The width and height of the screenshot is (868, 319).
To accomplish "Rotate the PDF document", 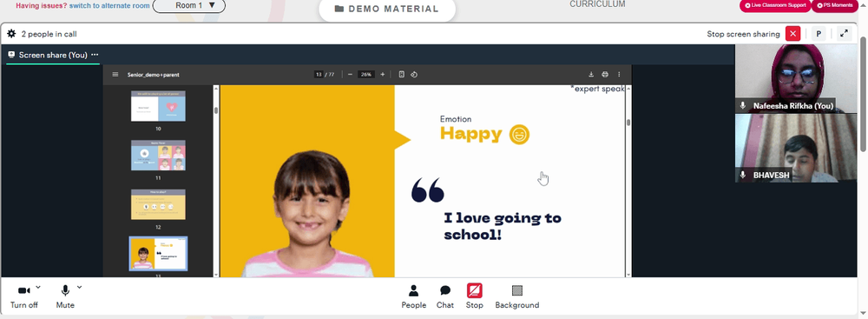I will point(413,75).
